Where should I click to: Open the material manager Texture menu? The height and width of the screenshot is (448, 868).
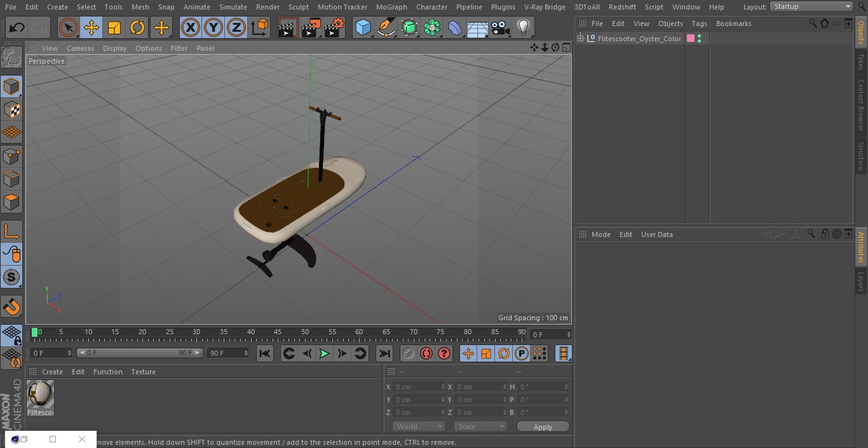pos(143,372)
